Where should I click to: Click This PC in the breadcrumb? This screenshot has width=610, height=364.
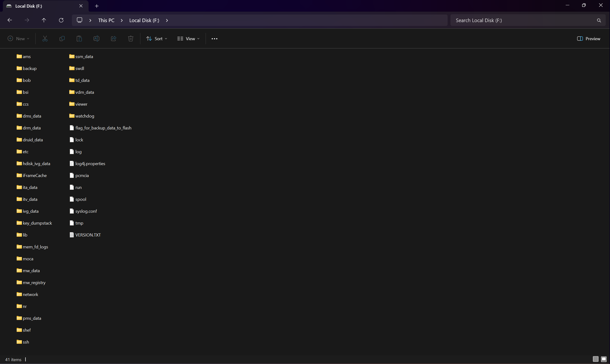[106, 20]
